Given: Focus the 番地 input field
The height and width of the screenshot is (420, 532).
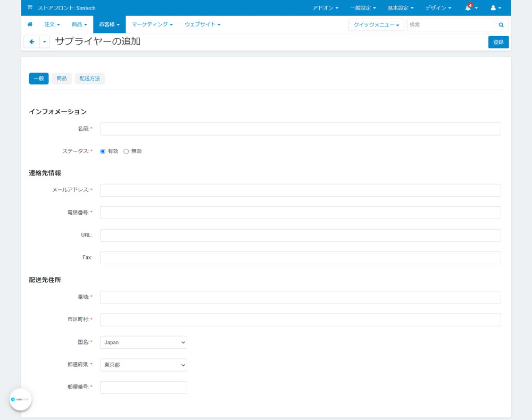Looking at the screenshot, I should click(300, 297).
